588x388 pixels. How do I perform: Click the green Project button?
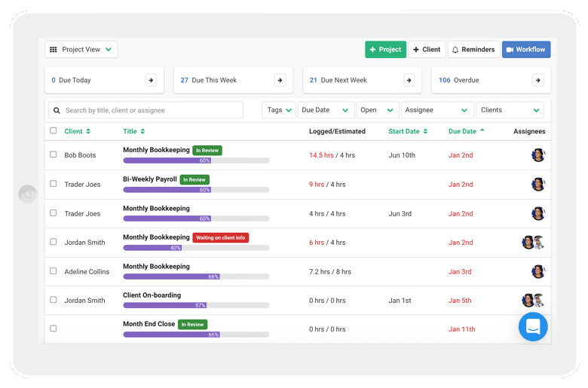385,50
